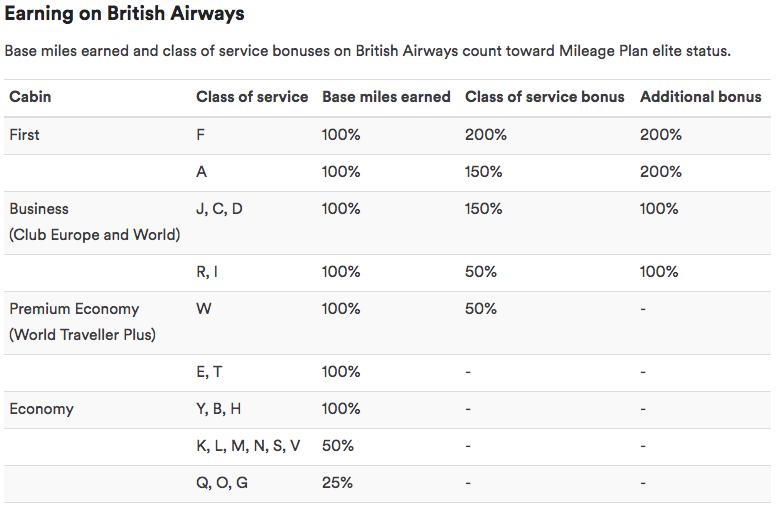This screenshot has width=776, height=509.
Task: Select the Cabin column header
Action: coord(30,97)
